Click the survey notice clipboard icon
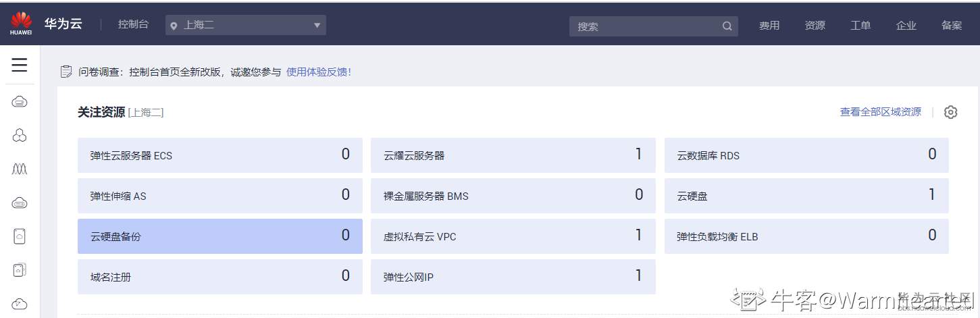The width and height of the screenshot is (980, 318). tap(66, 72)
